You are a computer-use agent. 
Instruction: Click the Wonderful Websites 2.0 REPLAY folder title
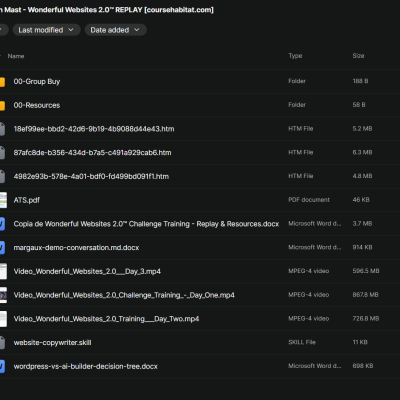coord(107,10)
